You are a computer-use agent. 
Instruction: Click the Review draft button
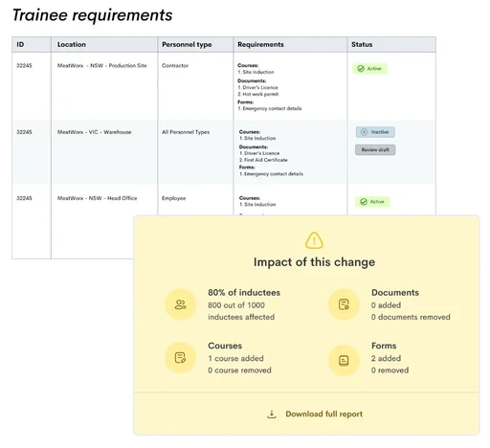pyautogui.click(x=375, y=149)
